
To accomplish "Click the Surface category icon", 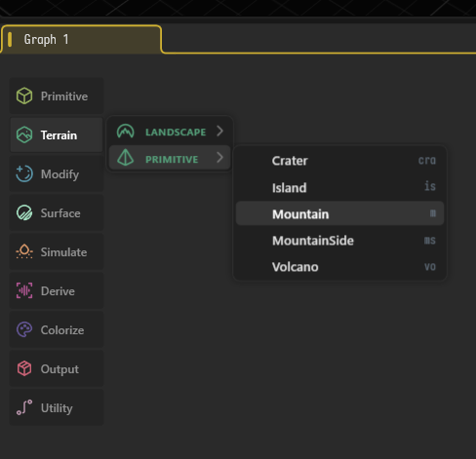I will point(24,212).
